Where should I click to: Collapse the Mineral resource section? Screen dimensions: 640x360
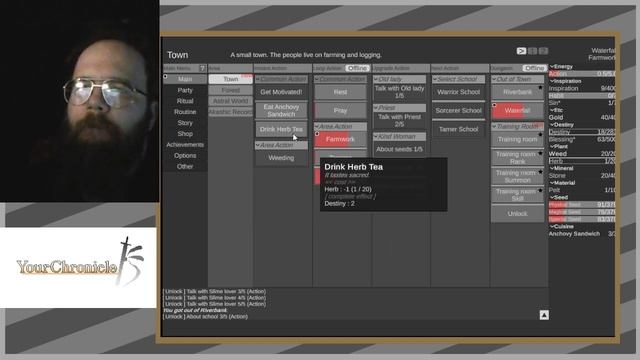pyautogui.click(x=562, y=168)
